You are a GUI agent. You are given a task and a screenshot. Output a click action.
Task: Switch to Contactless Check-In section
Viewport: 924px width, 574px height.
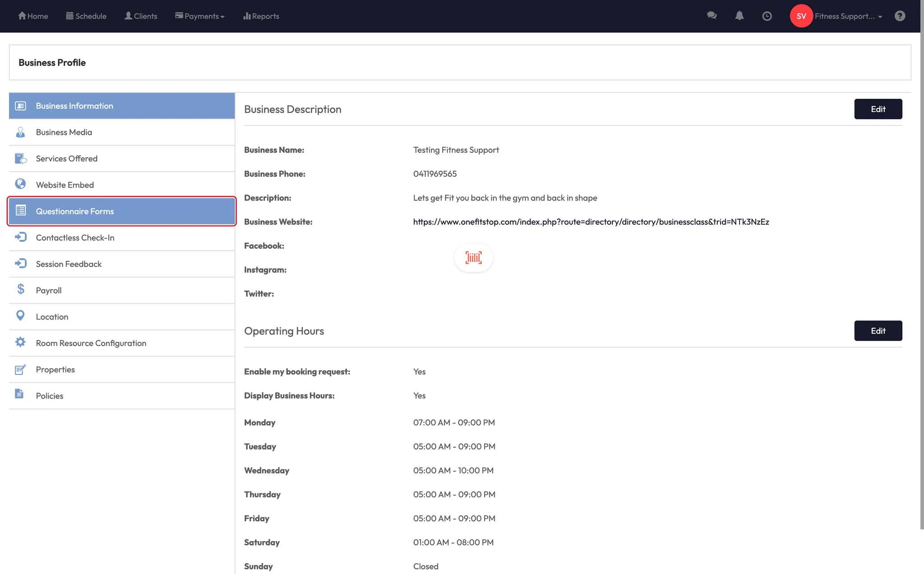point(75,238)
